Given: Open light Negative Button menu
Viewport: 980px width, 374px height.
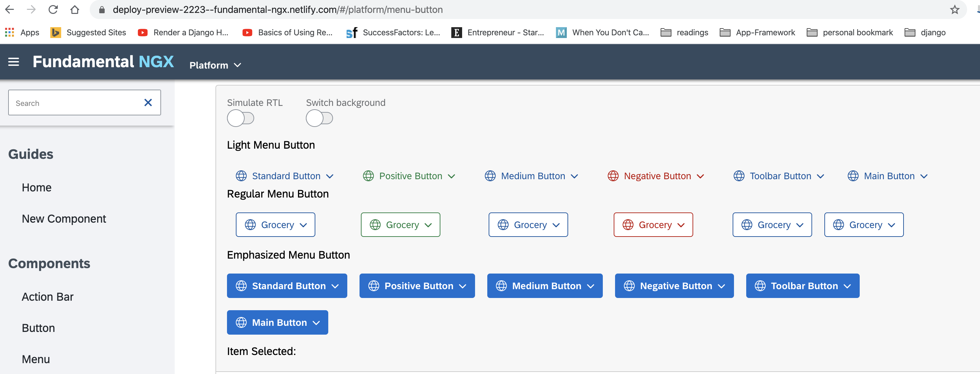Looking at the screenshot, I should click(656, 176).
